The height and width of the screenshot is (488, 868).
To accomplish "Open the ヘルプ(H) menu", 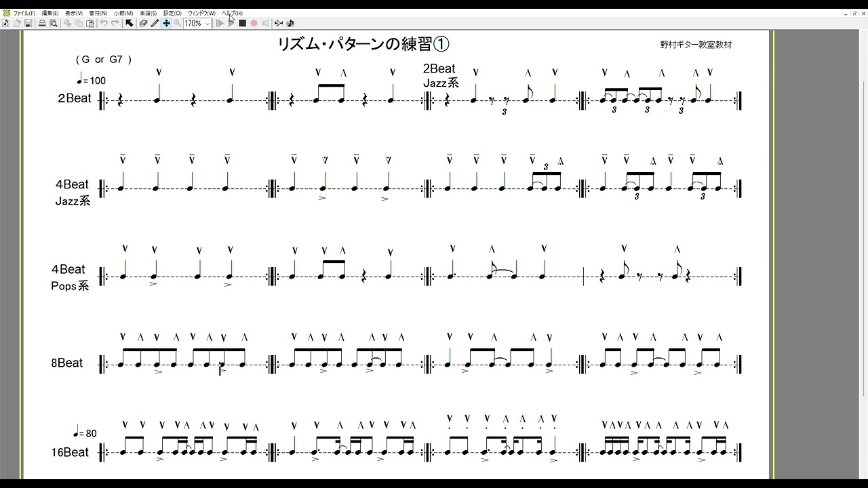I will tap(232, 13).
